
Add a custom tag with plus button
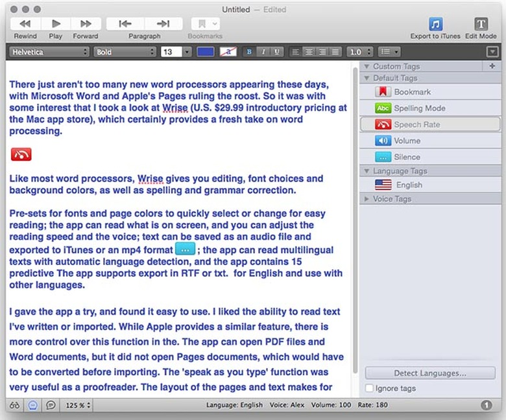[492, 66]
